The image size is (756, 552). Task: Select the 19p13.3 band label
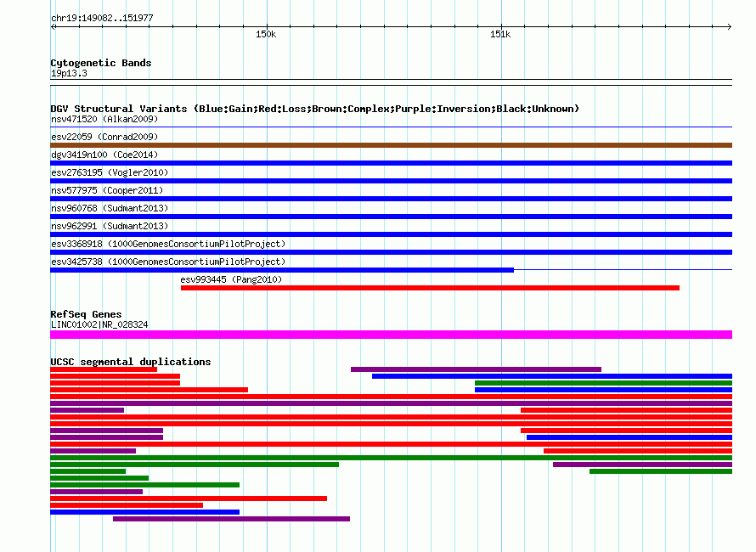pos(69,73)
